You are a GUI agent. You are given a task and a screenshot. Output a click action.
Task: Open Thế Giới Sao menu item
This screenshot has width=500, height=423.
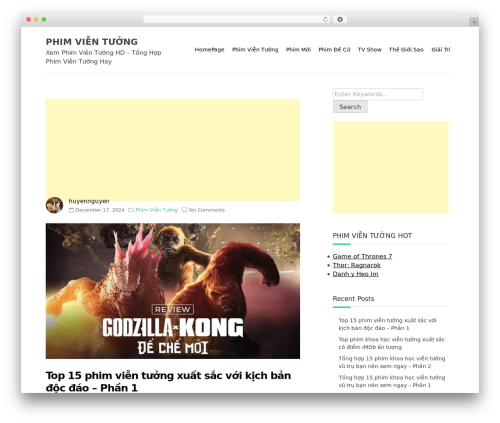(x=406, y=50)
